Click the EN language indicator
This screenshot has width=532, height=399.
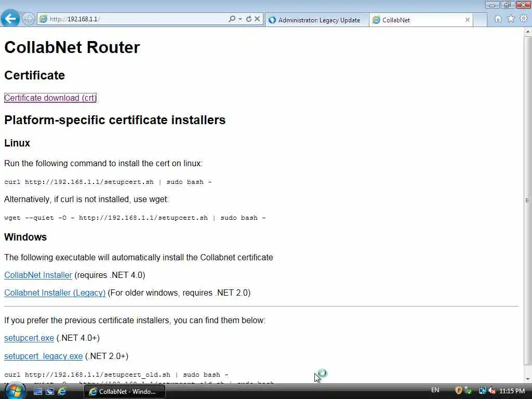[x=435, y=390]
